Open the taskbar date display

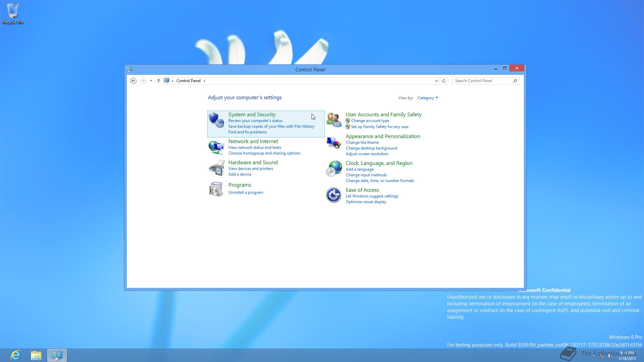pyautogui.click(x=627, y=358)
